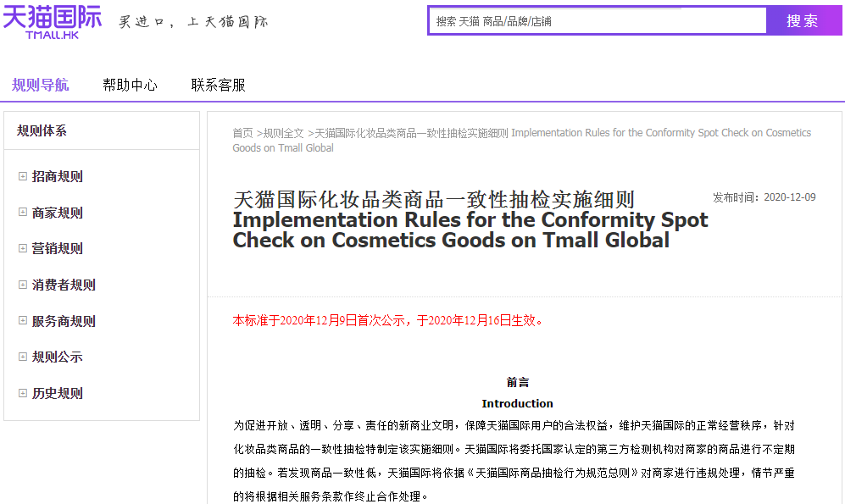Image resolution: width=845 pixels, height=504 pixels.
Task: Select 招商规则 in the sidebar
Action: pyautogui.click(x=57, y=177)
